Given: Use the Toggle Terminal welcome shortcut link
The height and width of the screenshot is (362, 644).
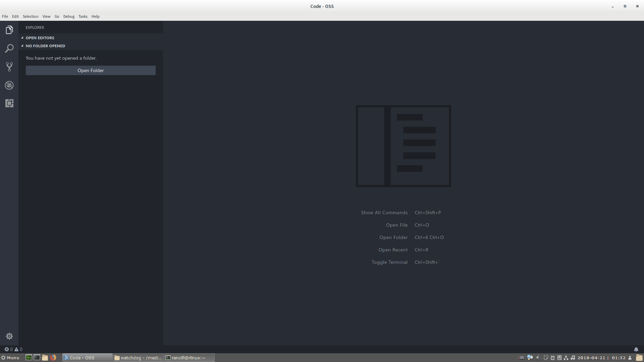Looking at the screenshot, I should [389, 262].
